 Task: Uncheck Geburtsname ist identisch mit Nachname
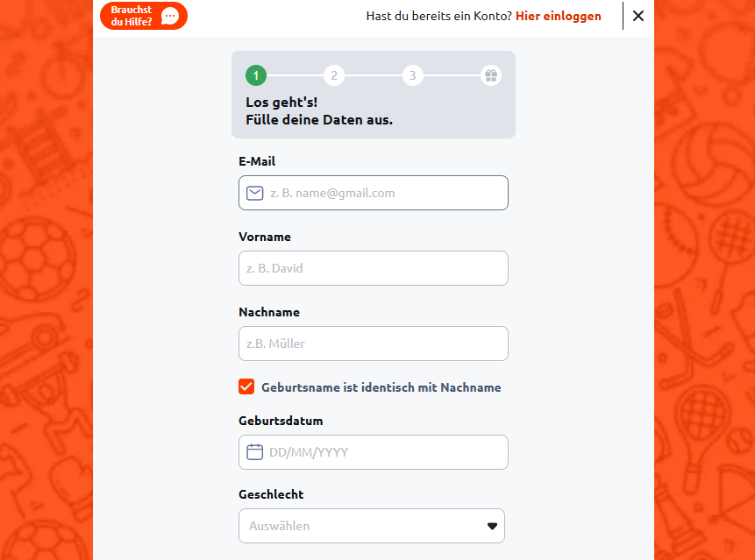(246, 386)
